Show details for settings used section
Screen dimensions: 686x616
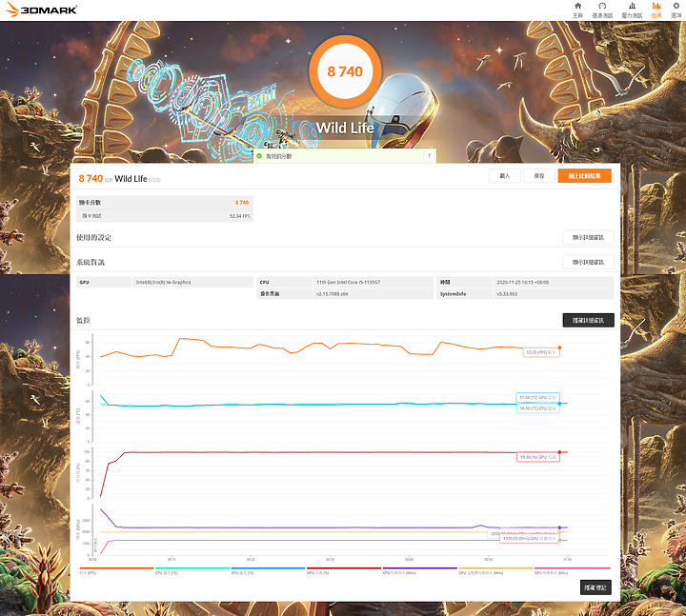pyautogui.click(x=588, y=237)
